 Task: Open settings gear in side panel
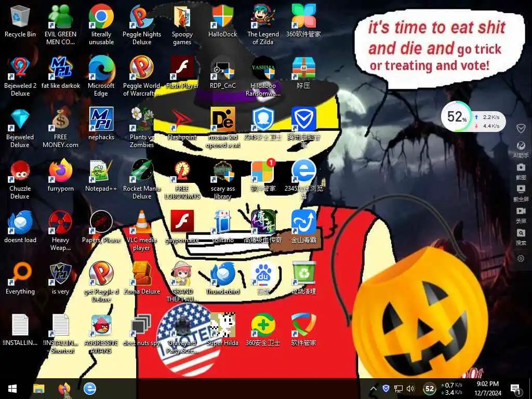(x=521, y=258)
